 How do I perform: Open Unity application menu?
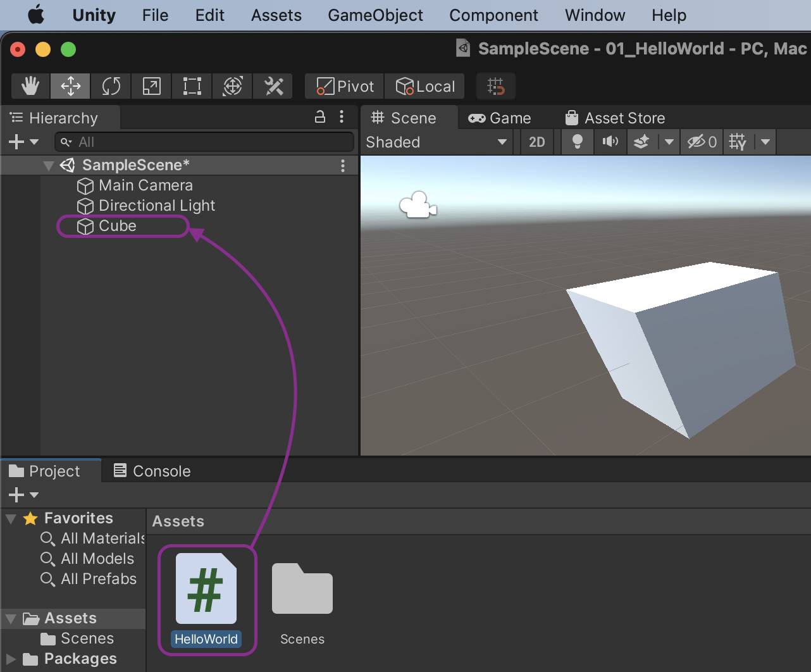coord(94,15)
